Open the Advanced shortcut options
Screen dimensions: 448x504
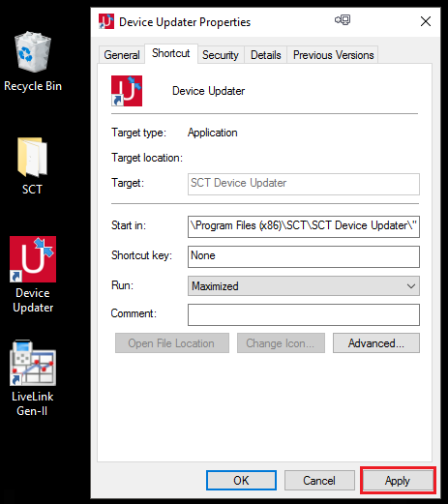coord(376,343)
